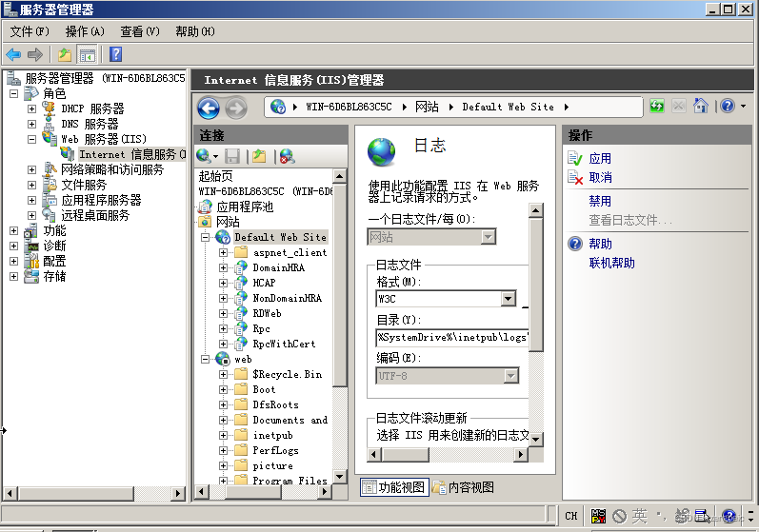Click the globe icon in the address breadcrumb

pyautogui.click(x=278, y=107)
